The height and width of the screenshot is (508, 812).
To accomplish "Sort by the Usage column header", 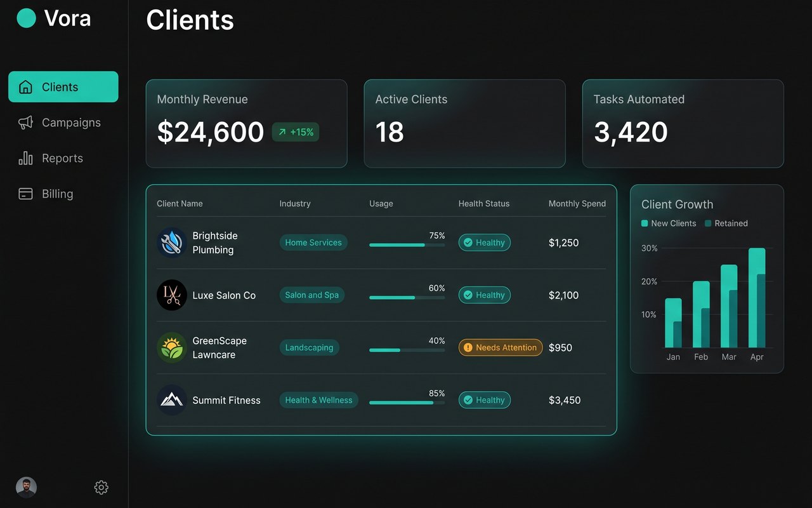I will click(x=381, y=204).
